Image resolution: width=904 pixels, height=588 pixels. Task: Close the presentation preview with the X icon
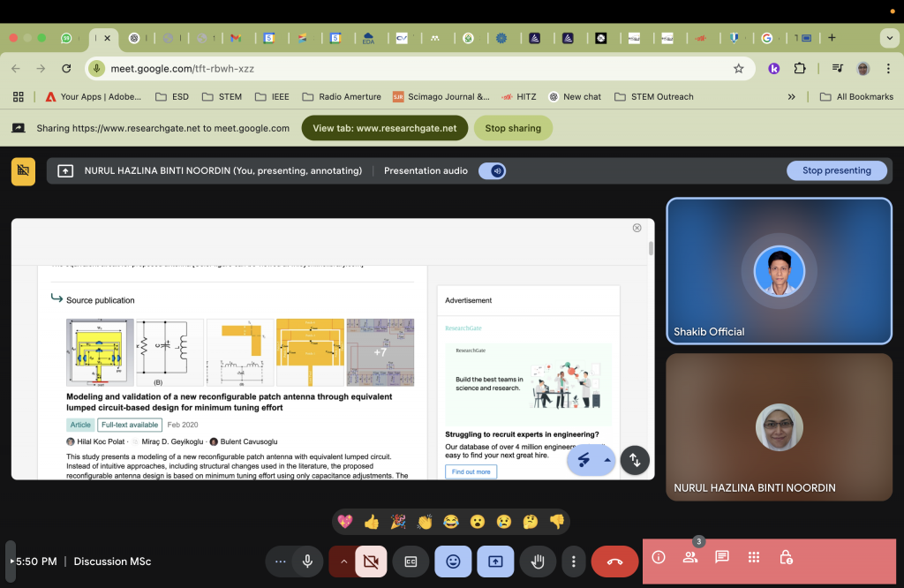tap(637, 228)
